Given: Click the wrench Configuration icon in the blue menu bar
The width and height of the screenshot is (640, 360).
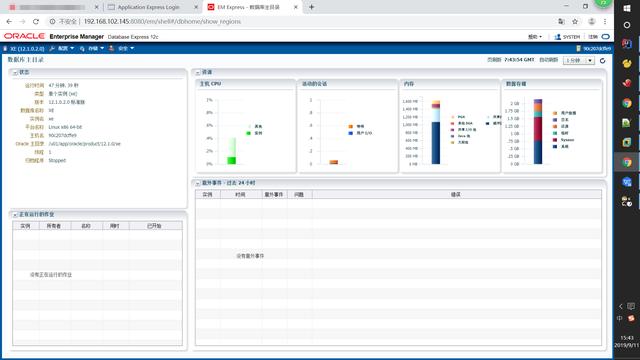Looking at the screenshot, I should click(x=52, y=49).
